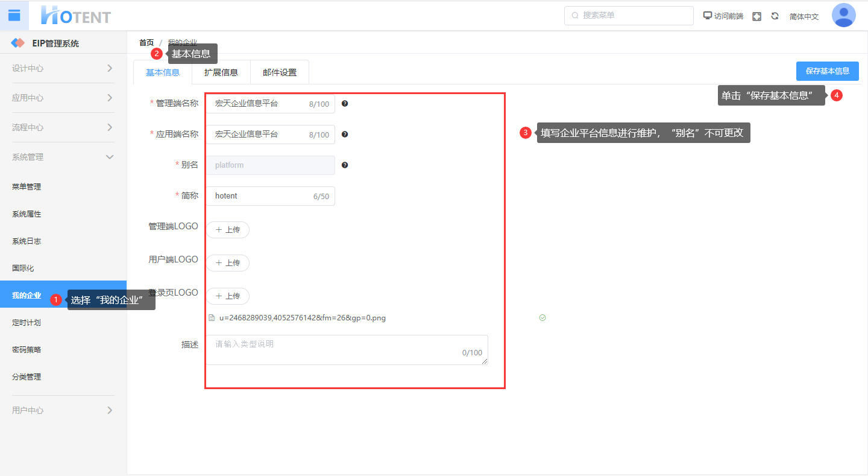Open 国际化 in the sidebar
Image resolution: width=868 pixels, height=476 pixels.
(x=63, y=268)
